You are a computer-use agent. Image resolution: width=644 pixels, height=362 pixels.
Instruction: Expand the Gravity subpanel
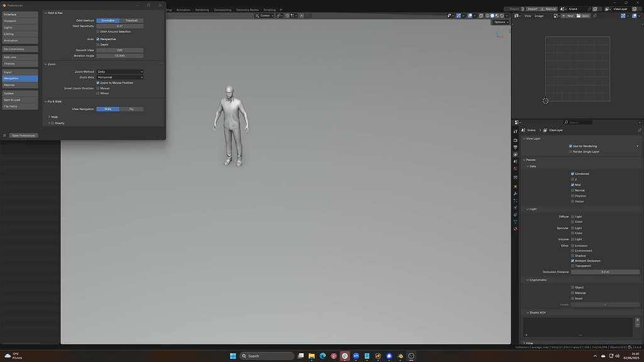(x=49, y=123)
